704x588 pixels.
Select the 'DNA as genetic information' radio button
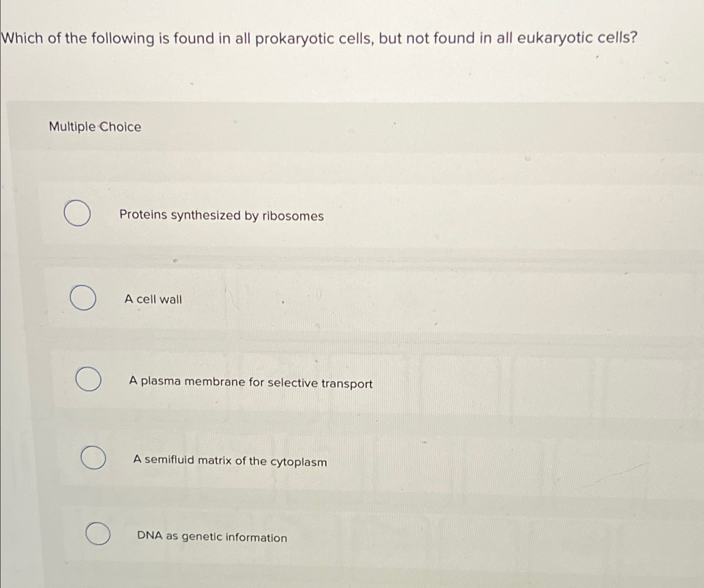click(98, 534)
